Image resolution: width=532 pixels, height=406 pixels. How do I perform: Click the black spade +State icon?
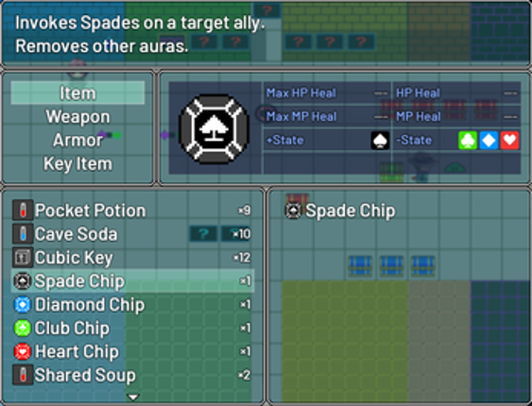pos(380,141)
